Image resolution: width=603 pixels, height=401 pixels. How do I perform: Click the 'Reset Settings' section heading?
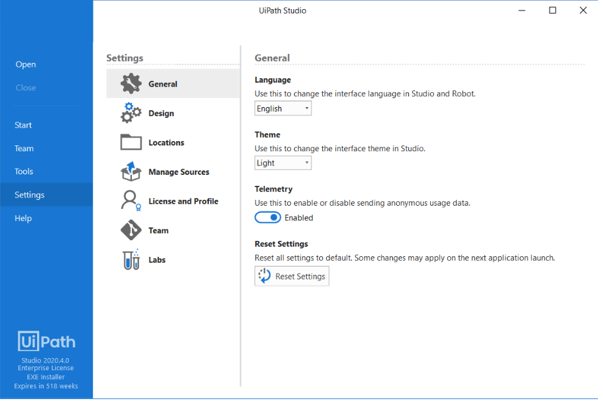(x=281, y=244)
